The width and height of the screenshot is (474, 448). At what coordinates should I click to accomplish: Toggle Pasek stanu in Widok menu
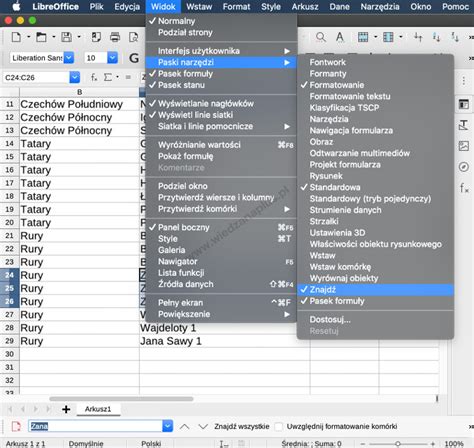point(221,85)
